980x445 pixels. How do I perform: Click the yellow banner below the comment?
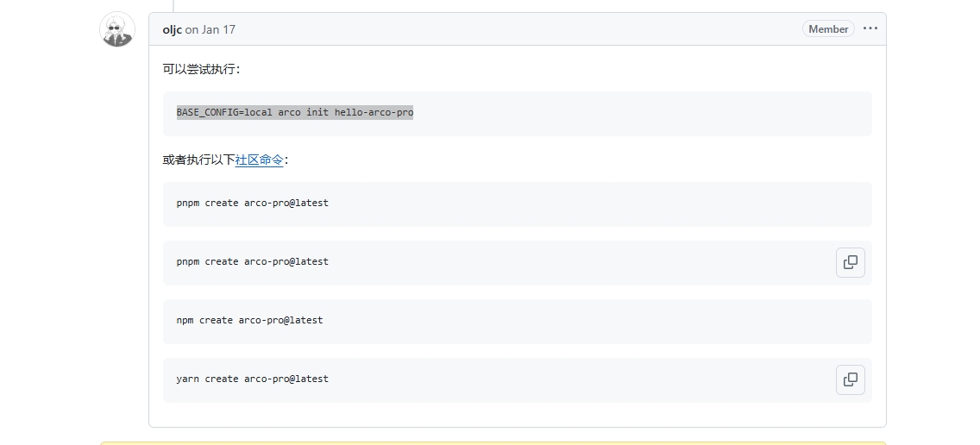(x=493, y=442)
